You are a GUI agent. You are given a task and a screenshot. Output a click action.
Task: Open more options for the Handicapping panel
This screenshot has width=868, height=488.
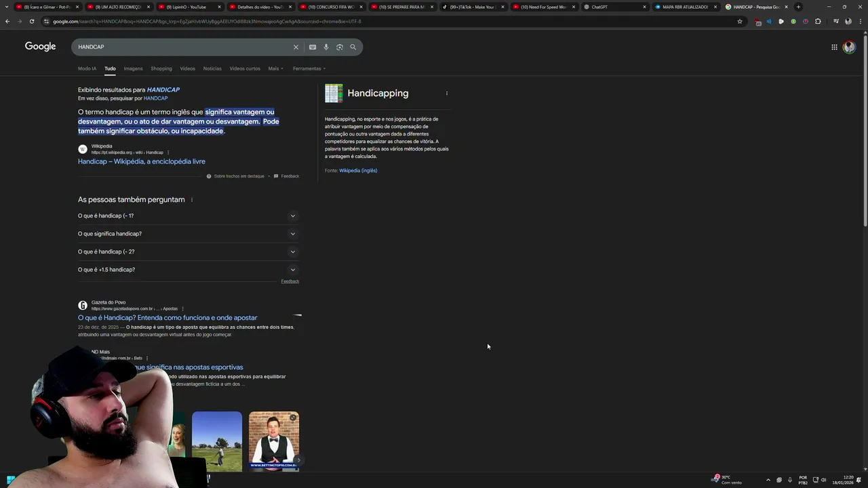coord(446,94)
